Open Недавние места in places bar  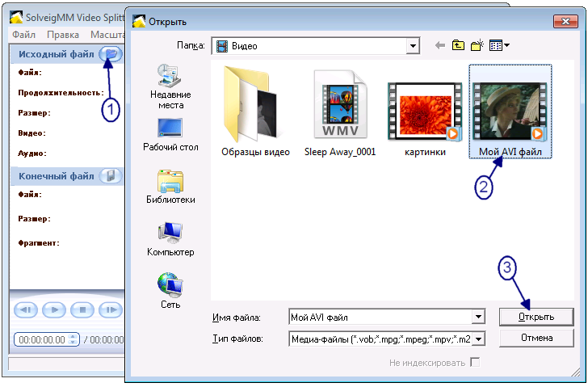pyautogui.click(x=170, y=86)
